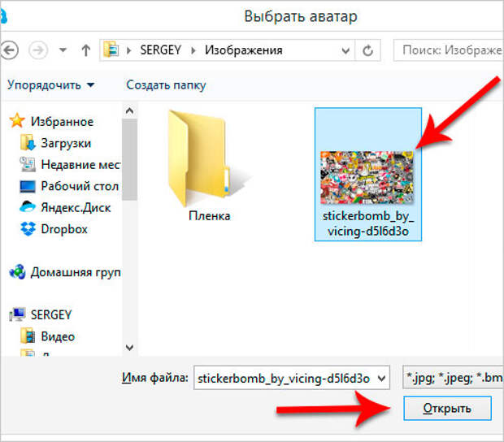Image resolution: width=504 pixels, height=442 pixels.
Task: Open Dropbox in the navigation pane
Action: tap(64, 229)
